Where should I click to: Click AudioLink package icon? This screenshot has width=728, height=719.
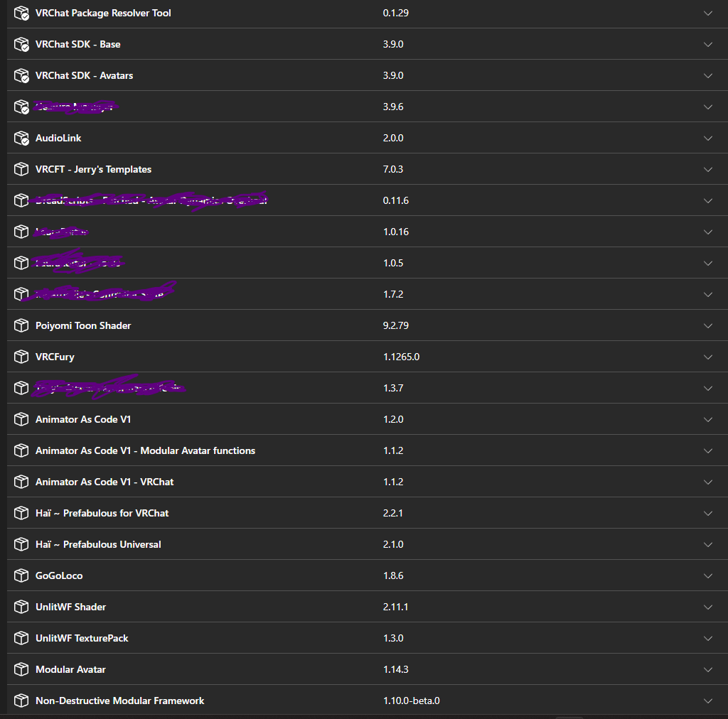click(21, 139)
